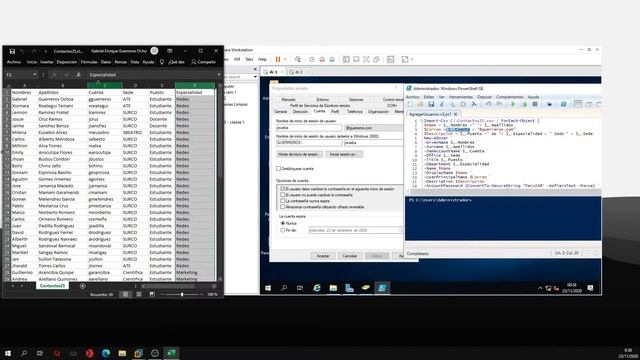Click the user logon name input field
This screenshot has width=640, height=360.
coord(309,128)
